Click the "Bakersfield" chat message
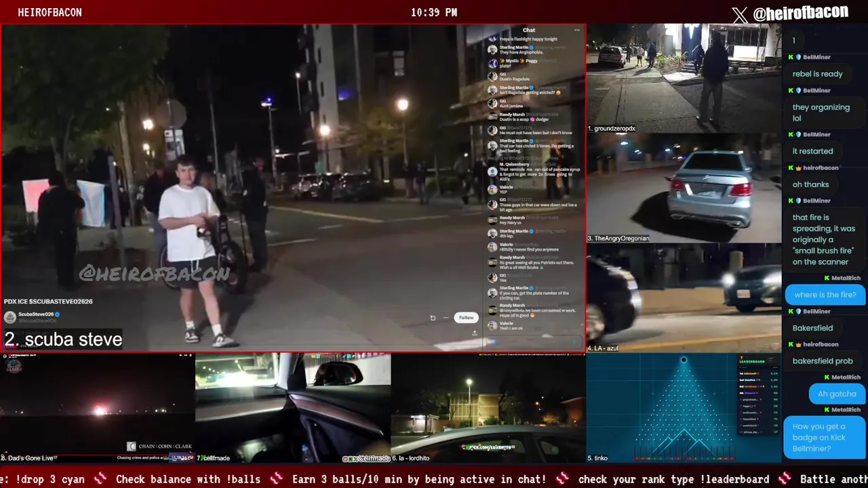Viewport: 868px width, 488px height. 812,328
